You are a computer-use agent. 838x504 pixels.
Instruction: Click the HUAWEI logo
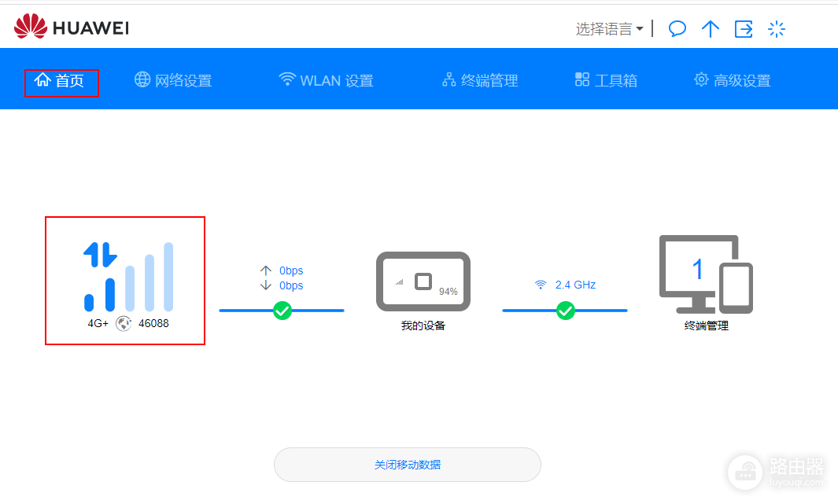(x=72, y=27)
